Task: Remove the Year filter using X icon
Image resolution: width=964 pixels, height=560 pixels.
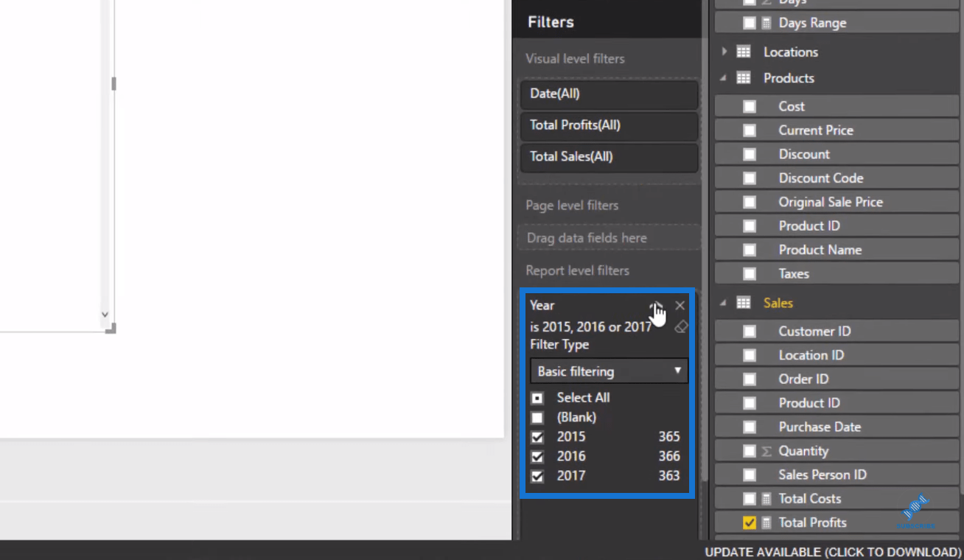Action: (x=680, y=305)
